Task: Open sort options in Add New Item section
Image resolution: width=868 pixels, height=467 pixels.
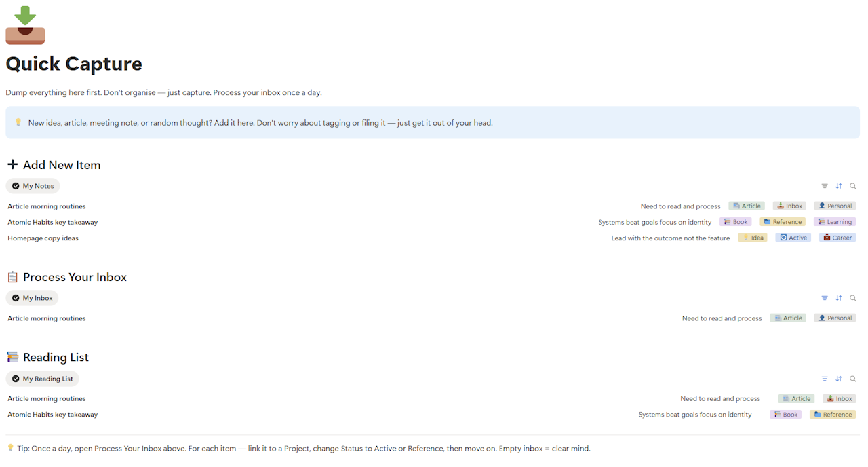Action: click(x=839, y=186)
